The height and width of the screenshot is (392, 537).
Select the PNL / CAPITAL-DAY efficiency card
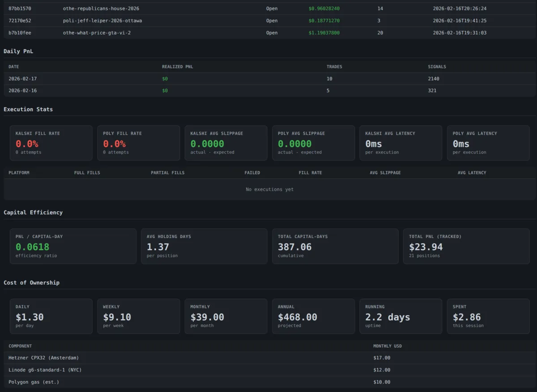pyautogui.click(x=73, y=246)
